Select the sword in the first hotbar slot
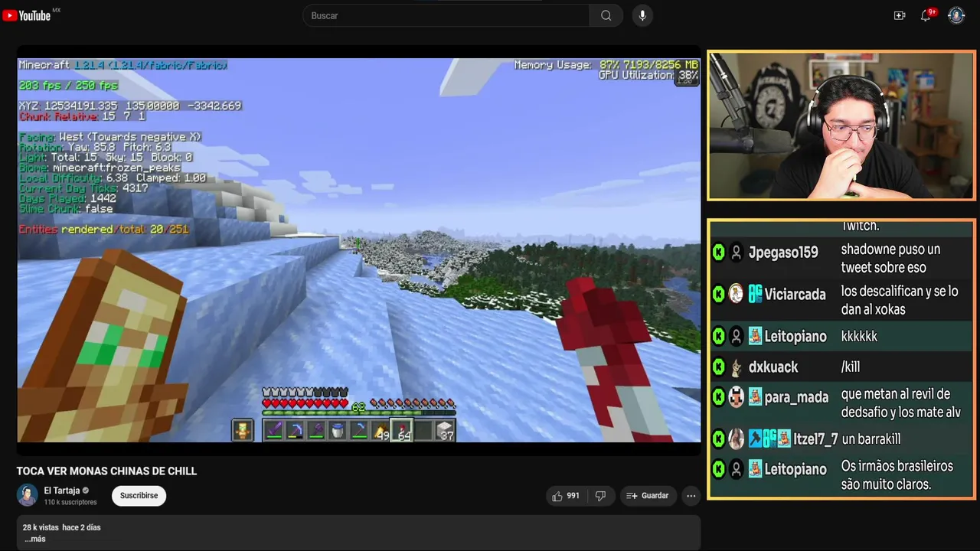 point(273,430)
